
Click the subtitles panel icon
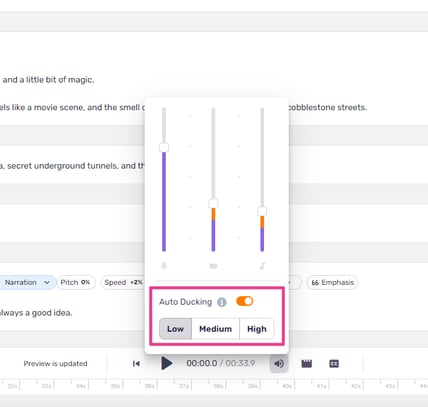pyautogui.click(x=334, y=363)
